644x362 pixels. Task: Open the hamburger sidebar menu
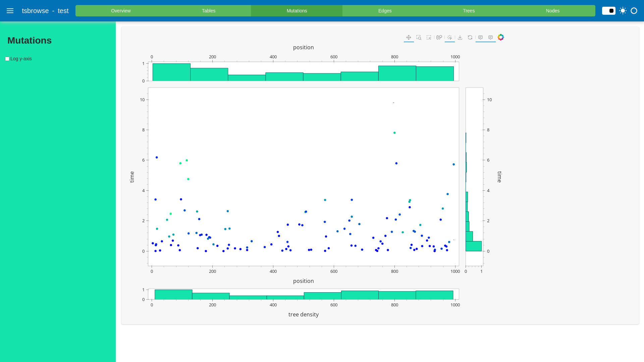pos(10,11)
